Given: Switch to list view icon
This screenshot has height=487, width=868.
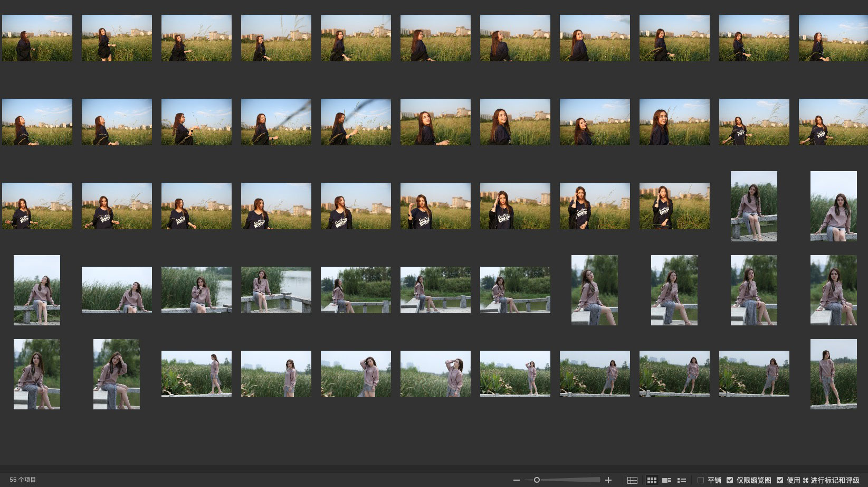Looking at the screenshot, I should [681, 480].
